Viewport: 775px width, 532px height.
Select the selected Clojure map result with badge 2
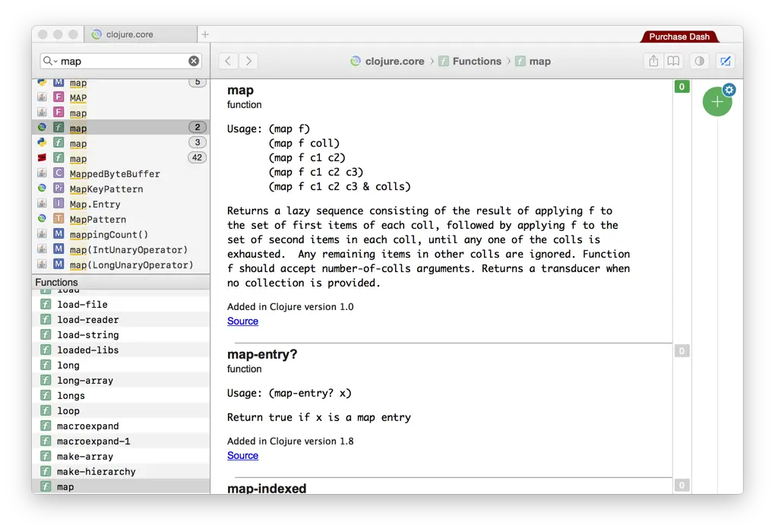(x=121, y=128)
